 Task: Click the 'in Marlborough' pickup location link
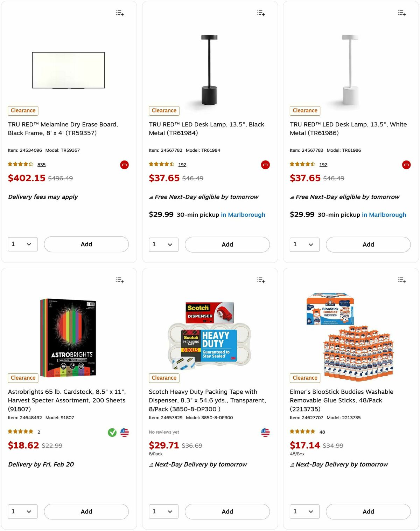point(244,215)
